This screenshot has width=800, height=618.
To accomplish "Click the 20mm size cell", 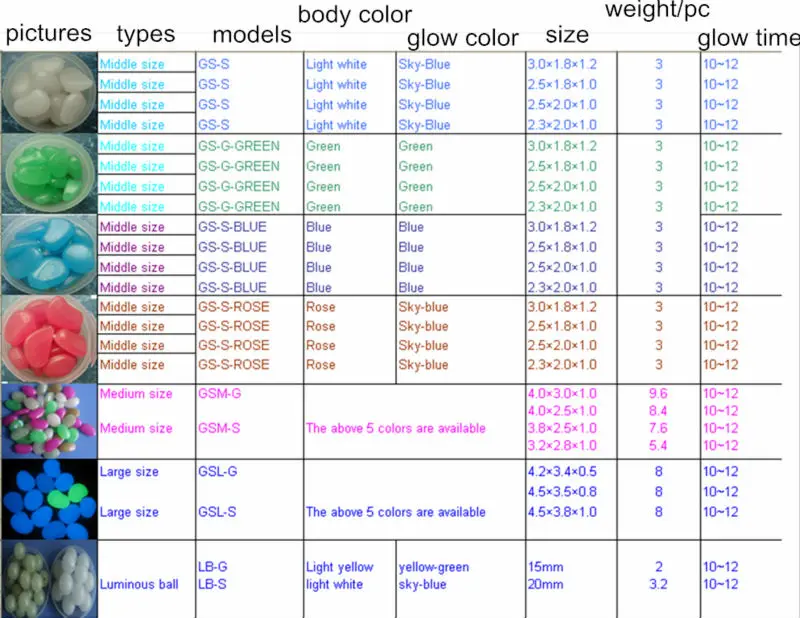I will click(x=545, y=584).
